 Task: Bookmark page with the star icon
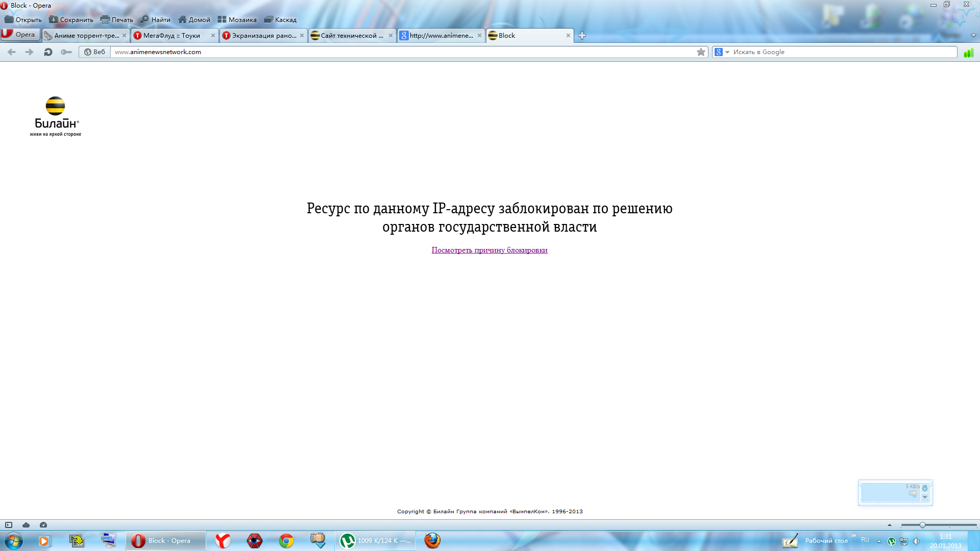[701, 52]
